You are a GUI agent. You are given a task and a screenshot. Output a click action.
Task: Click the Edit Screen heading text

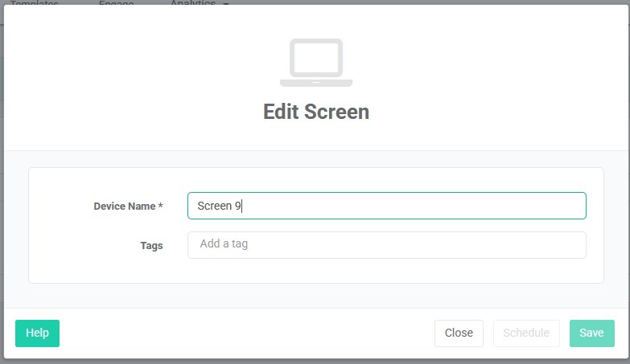click(316, 112)
